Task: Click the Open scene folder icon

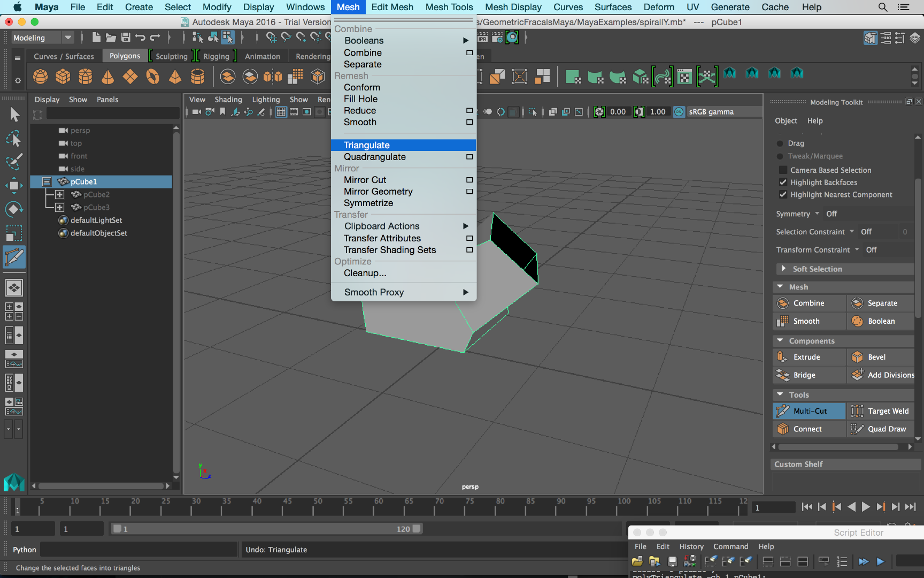Action: click(111, 37)
